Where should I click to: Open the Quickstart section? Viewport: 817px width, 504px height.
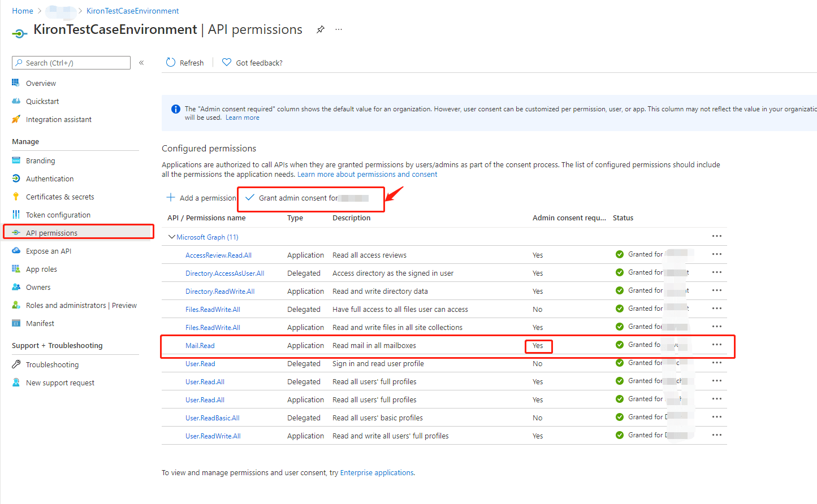click(42, 101)
